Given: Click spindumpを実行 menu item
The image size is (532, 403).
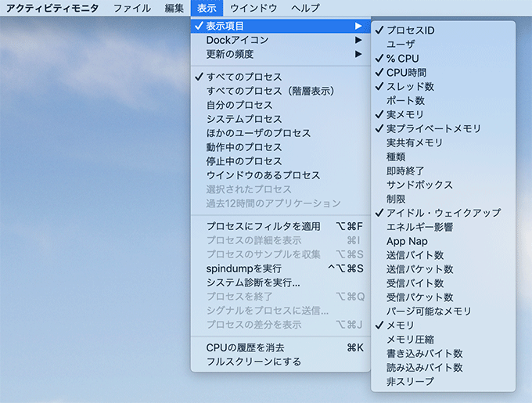Looking at the screenshot, I should coord(243,268).
